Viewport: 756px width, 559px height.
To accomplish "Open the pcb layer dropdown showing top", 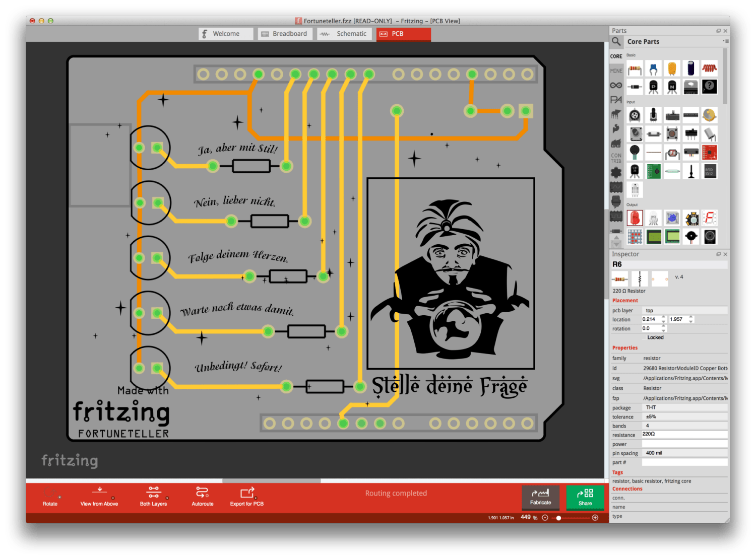I will point(684,311).
